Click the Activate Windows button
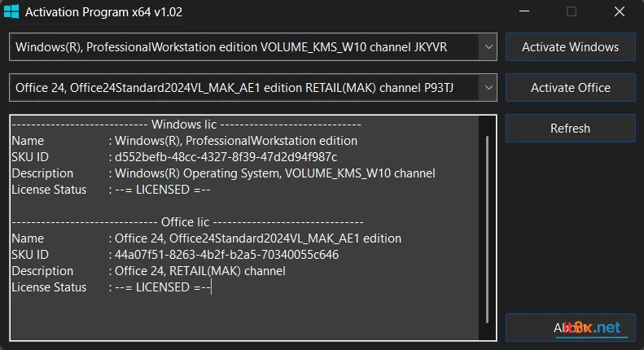This screenshot has width=644, height=350. [x=571, y=47]
